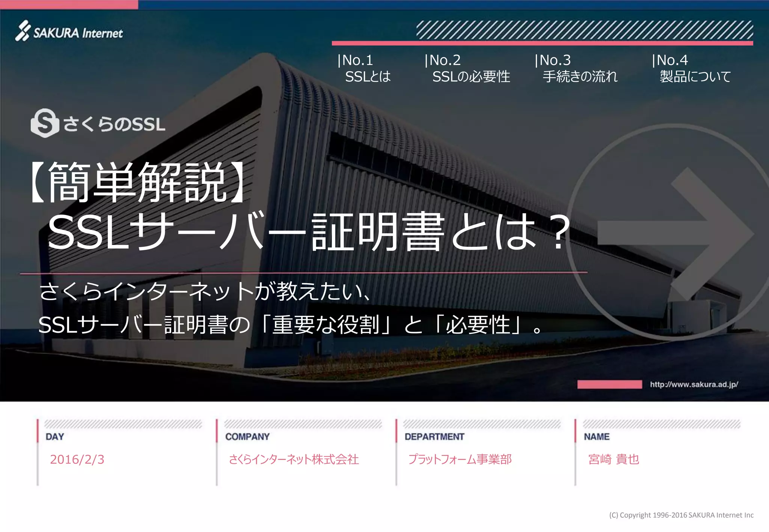Select the No.4 製品について section

coord(691,68)
